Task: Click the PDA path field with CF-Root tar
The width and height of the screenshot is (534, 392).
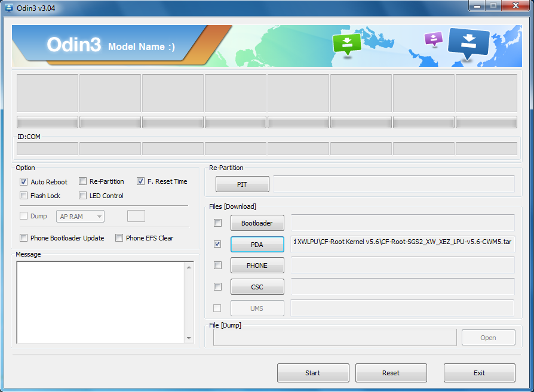Action: coord(403,244)
